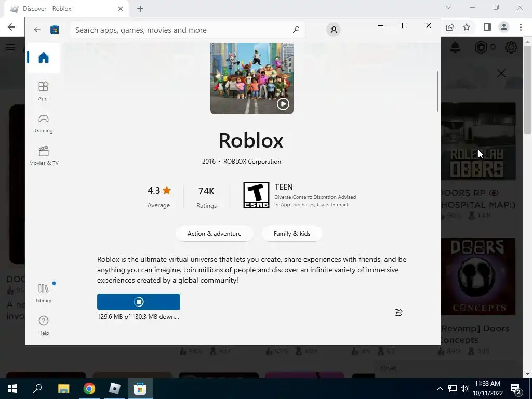This screenshot has height=399, width=532.
Task: Share the Roblox Store page
Action: pos(398,312)
